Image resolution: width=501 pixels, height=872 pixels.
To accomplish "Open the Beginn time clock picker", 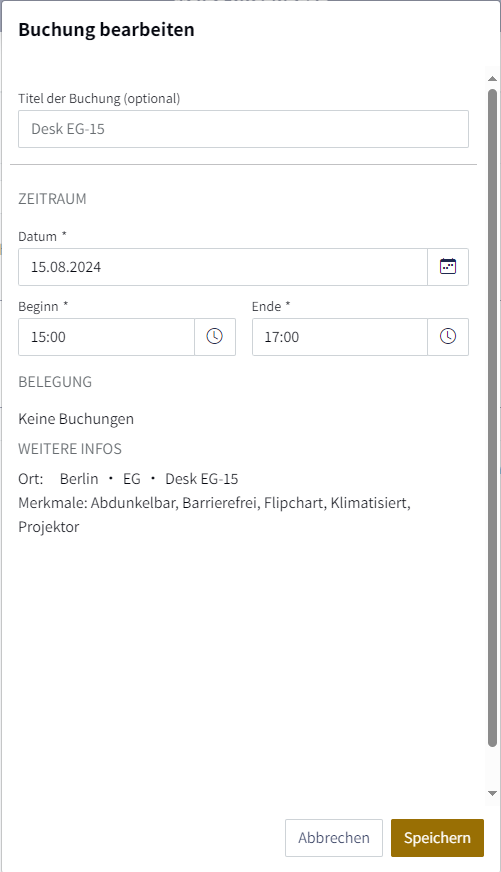I will tap(215, 337).
